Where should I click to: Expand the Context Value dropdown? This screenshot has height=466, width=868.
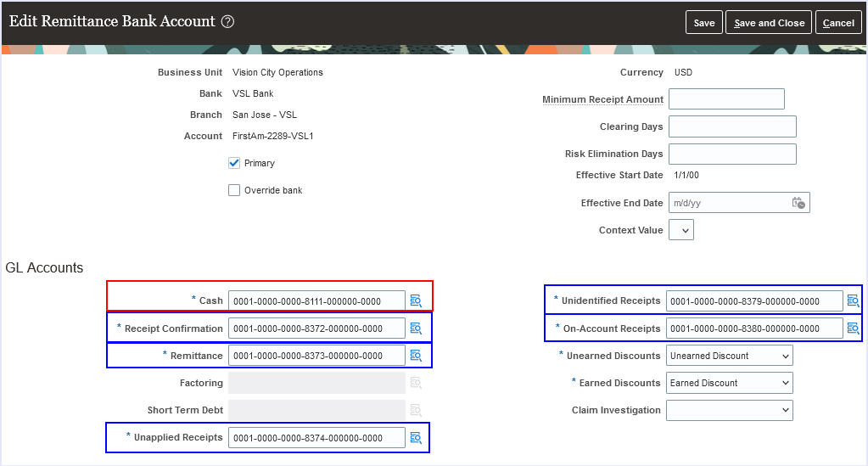tap(681, 230)
